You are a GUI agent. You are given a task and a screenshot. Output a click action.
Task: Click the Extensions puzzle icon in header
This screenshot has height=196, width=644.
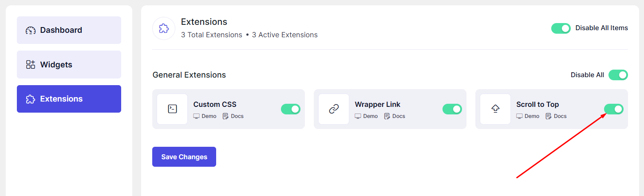(164, 29)
